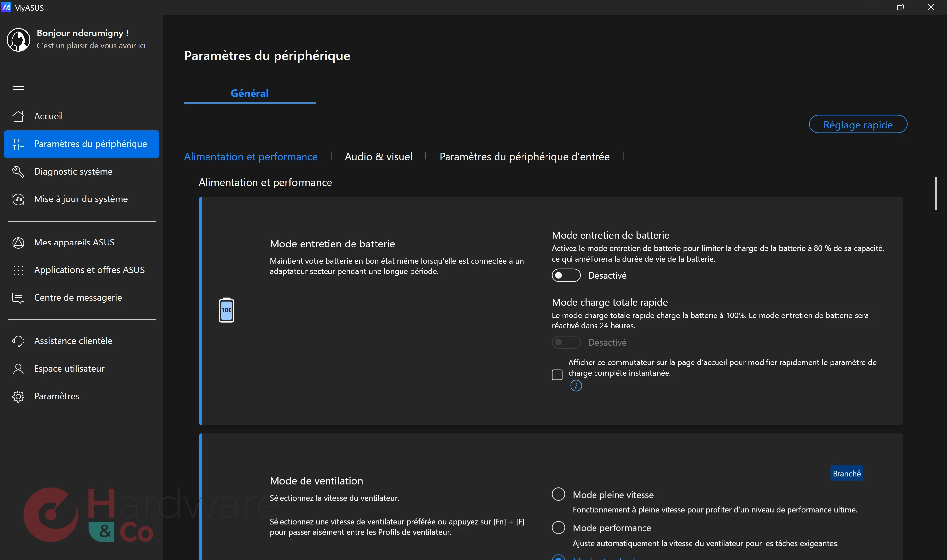Viewport: 947px width, 560px height.
Task: Switch to Alimentation et performance section
Action: pos(251,157)
